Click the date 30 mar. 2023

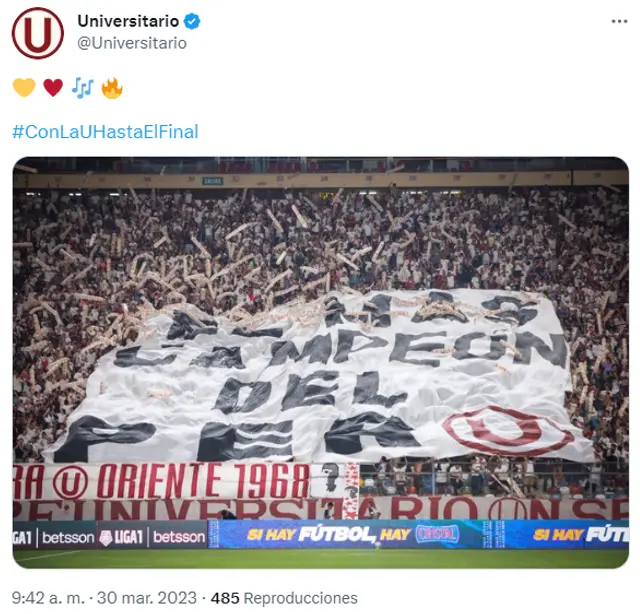point(147,598)
